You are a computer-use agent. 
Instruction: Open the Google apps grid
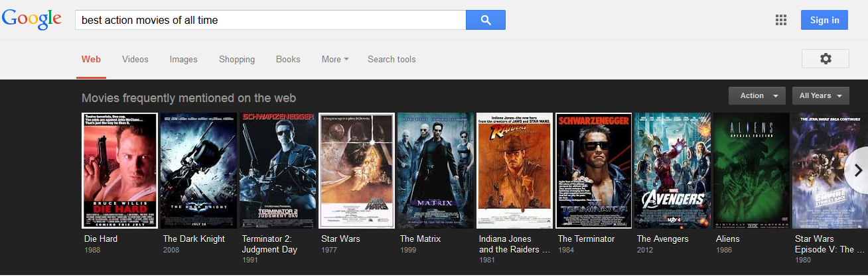780,20
